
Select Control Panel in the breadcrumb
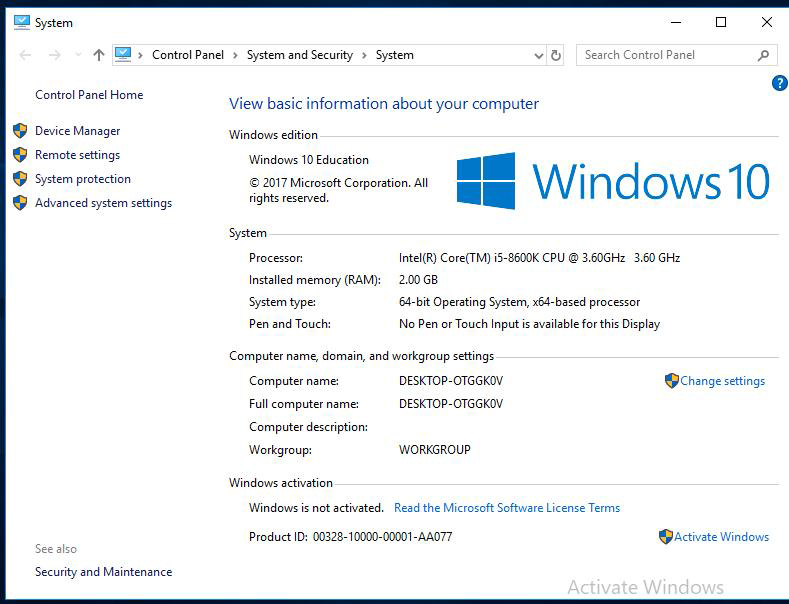(x=188, y=55)
